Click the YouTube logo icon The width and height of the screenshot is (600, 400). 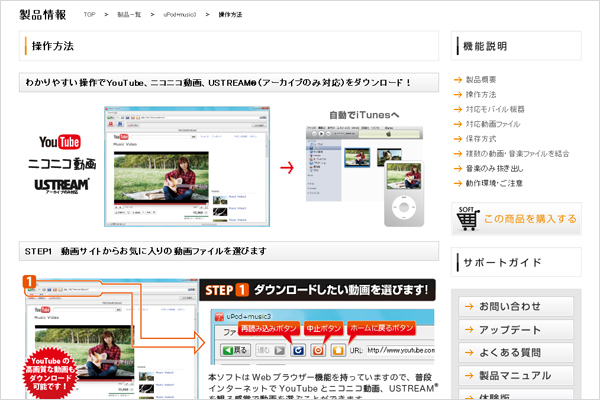(x=61, y=141)
